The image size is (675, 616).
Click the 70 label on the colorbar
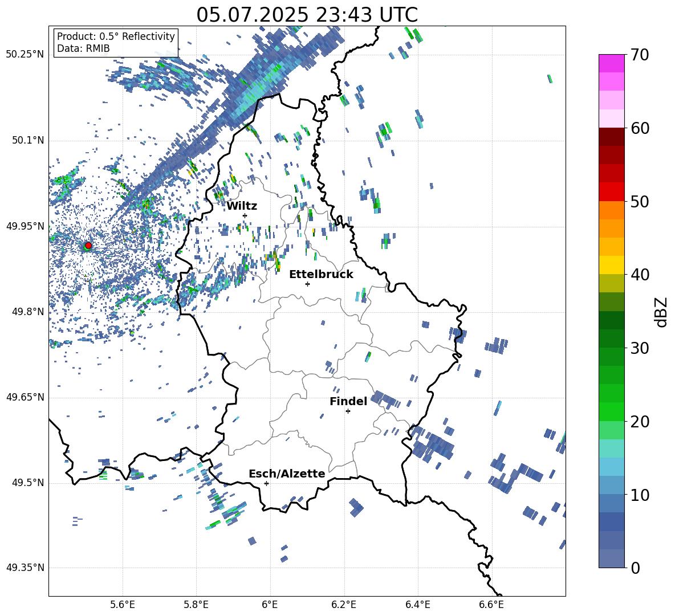640,55
